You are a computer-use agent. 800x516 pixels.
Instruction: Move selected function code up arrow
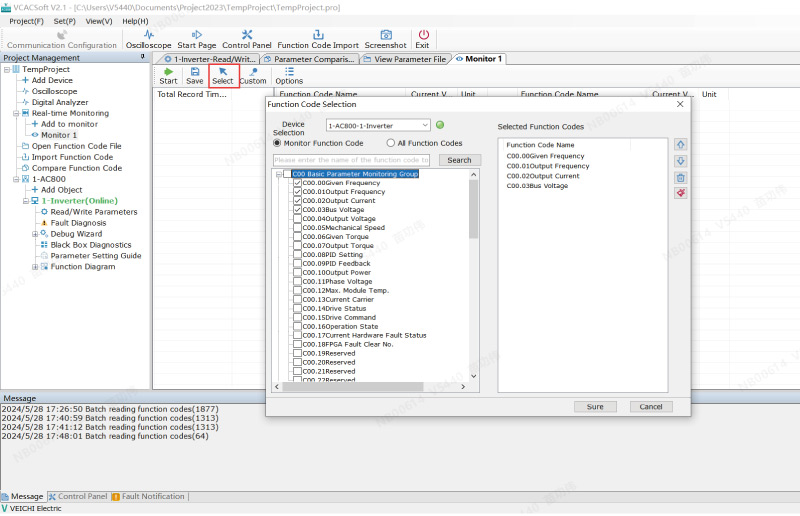681,144
